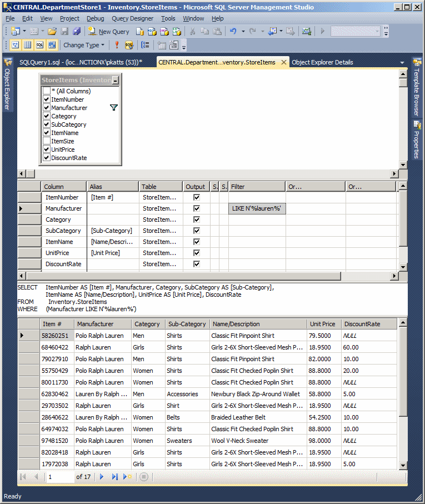425x504 pixels.
Task: Open an Analysis Services DMX Query icon
Action: point(164,31)
